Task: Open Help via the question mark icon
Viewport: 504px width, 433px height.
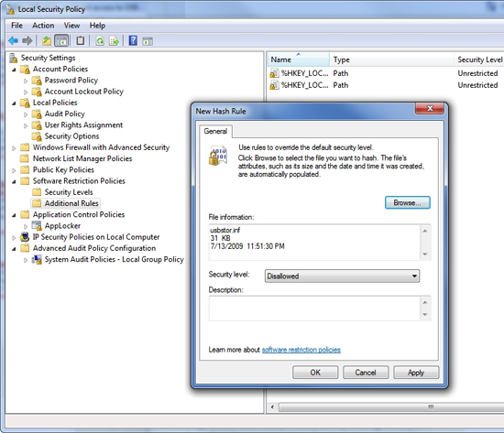Action: click(133, 41)
